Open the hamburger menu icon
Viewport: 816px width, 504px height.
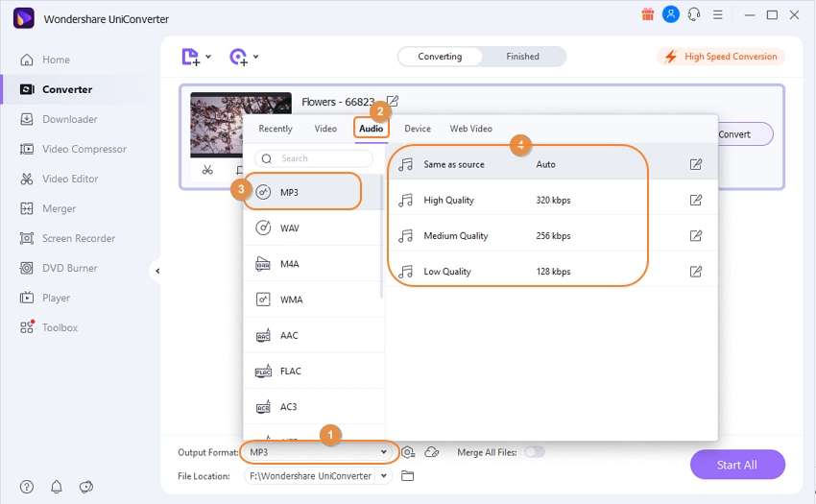[718, 14]
